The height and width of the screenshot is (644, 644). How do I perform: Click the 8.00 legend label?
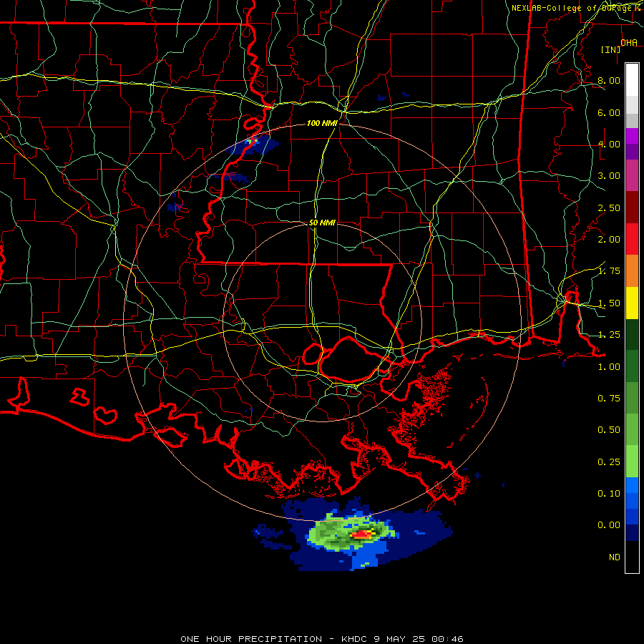coord(609,80)
